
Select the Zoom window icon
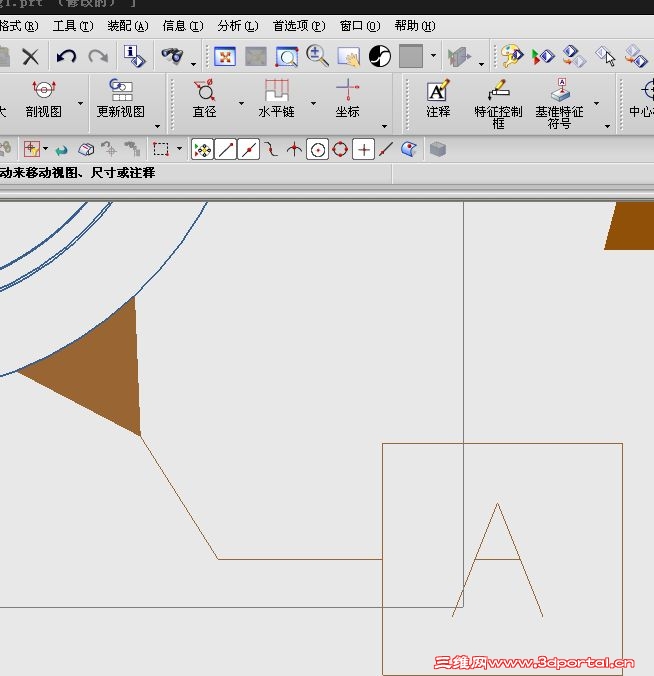[x=287, y=56]
